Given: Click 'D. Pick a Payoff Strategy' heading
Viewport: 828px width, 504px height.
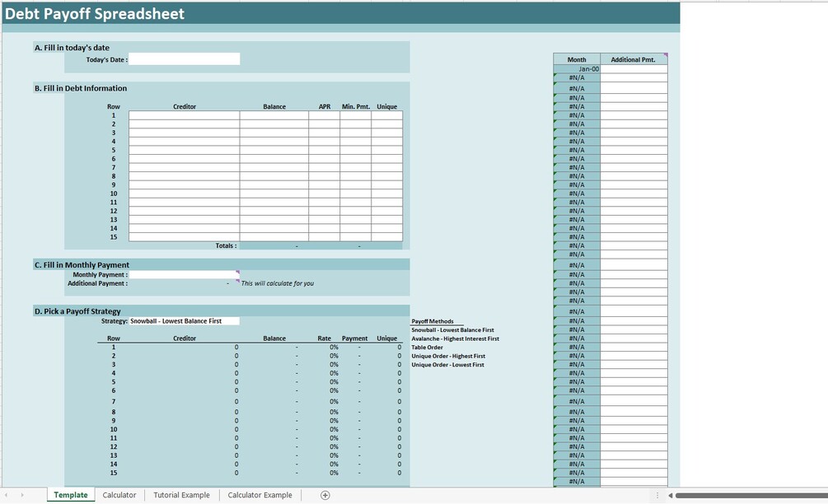Looking at the screenshot, I should click(x=77, y=311).
